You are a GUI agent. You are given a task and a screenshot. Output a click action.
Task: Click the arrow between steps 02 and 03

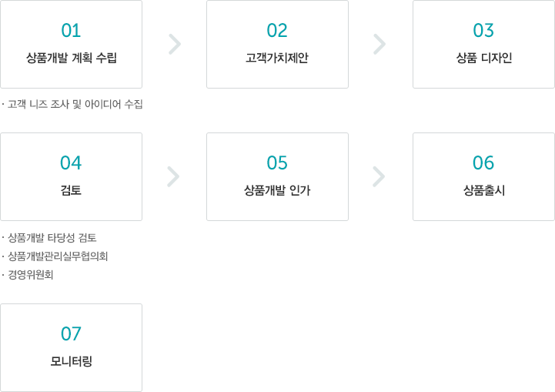point(379,44)
